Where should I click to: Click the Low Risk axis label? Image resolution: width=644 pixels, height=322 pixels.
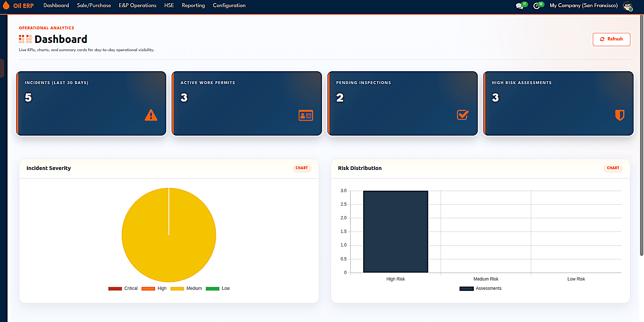[576, 279]
